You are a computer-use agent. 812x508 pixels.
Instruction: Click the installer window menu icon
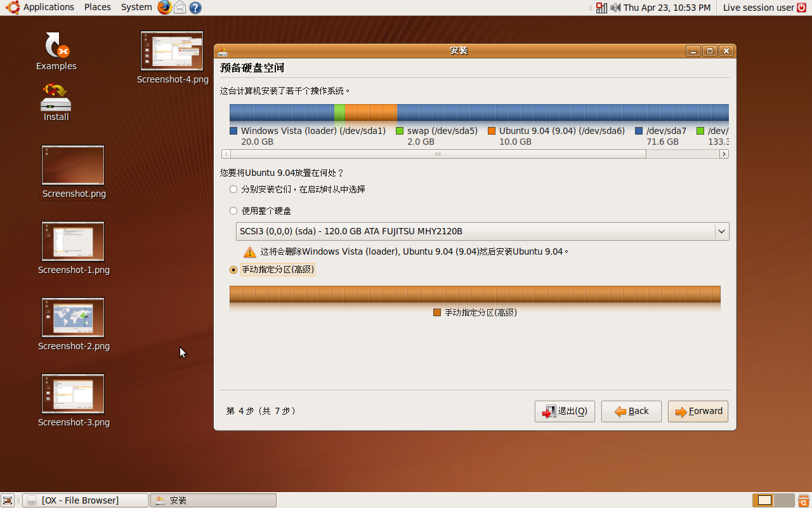click(223, 51)
